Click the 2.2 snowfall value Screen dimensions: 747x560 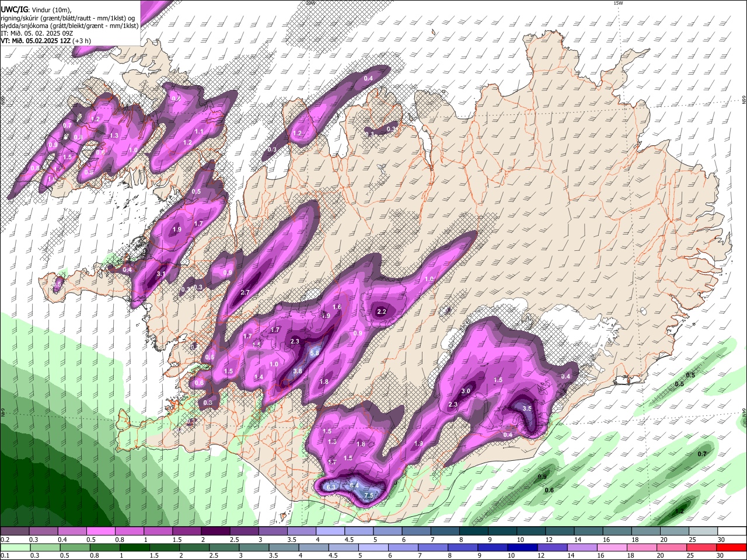(382, 312)
